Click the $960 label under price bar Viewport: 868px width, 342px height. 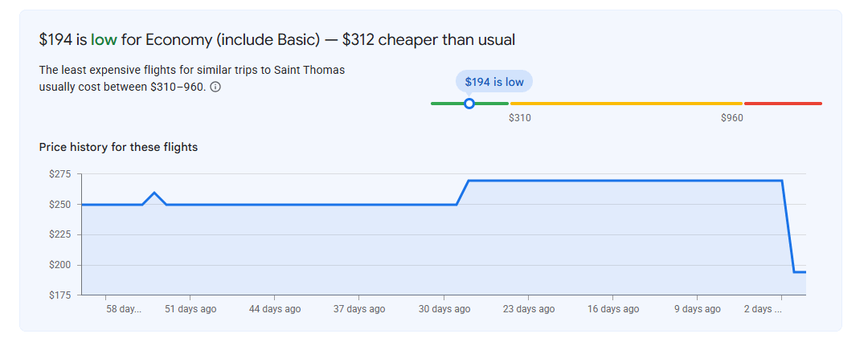732,118
